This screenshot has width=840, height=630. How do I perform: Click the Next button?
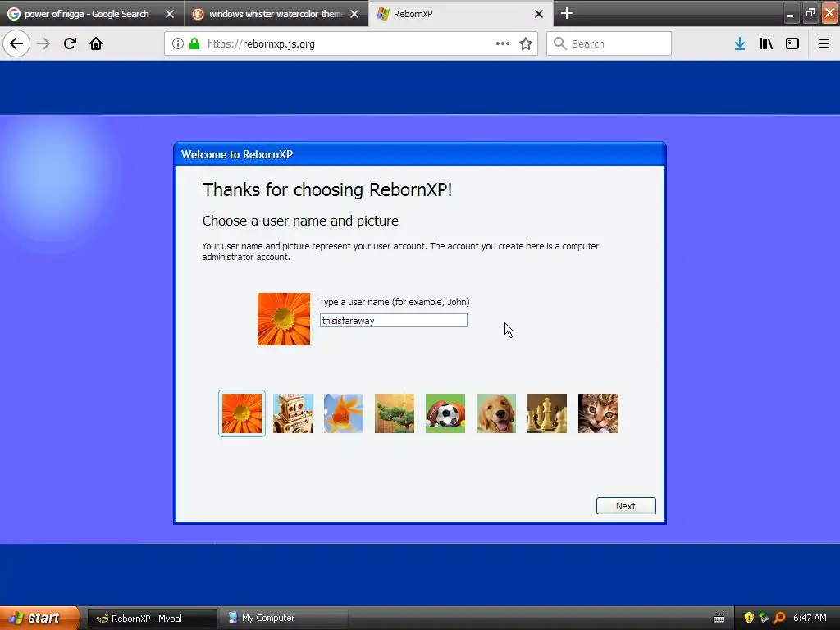click(x=626, y=505)
